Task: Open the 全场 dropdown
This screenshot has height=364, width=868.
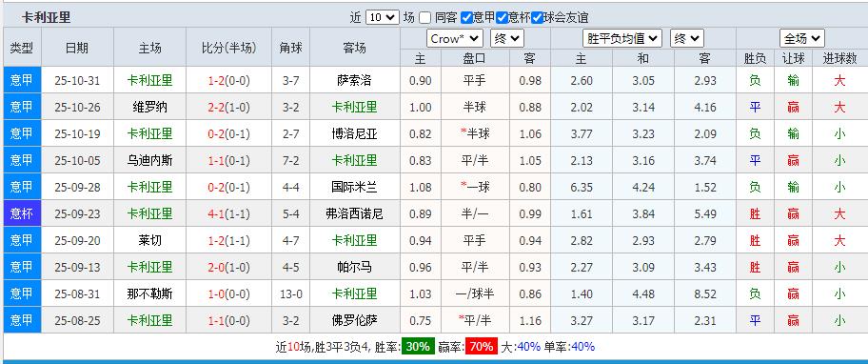Action: pyautogui.click(x=802, y=39)
